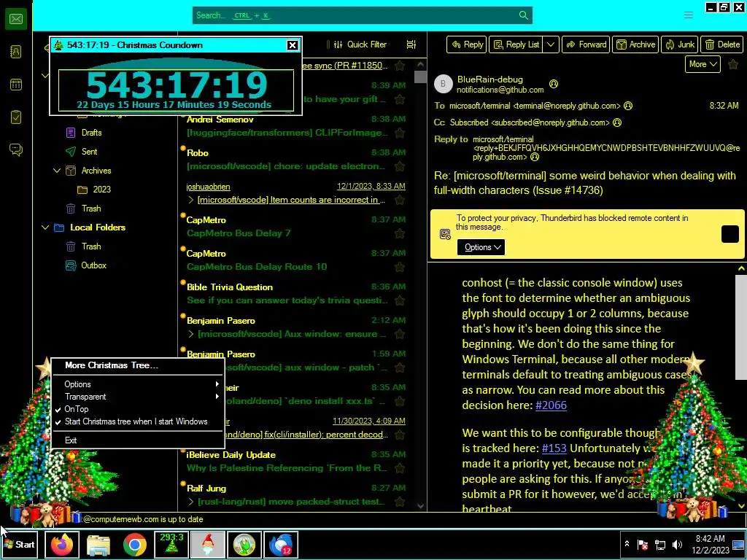Launch Firefox from the taskbar
The width and height of the screenshot is (747, 560).
(62, 544)
